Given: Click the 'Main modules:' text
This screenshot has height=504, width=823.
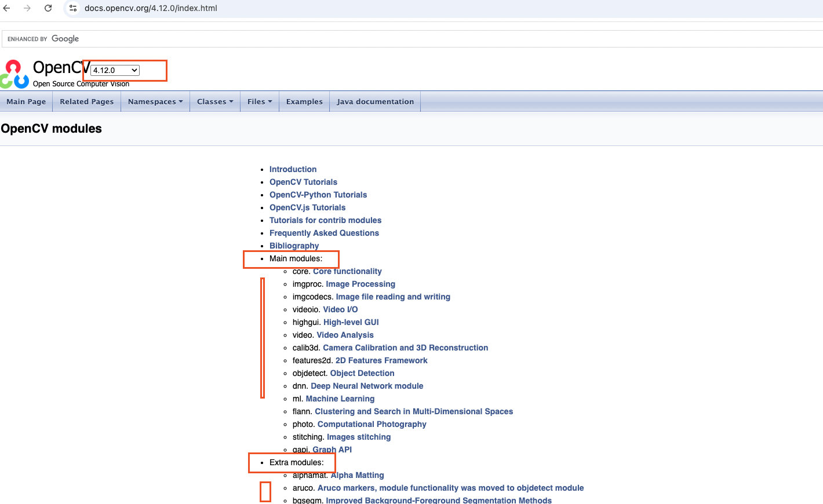Looking at the screenshot, I should point(296,258).
